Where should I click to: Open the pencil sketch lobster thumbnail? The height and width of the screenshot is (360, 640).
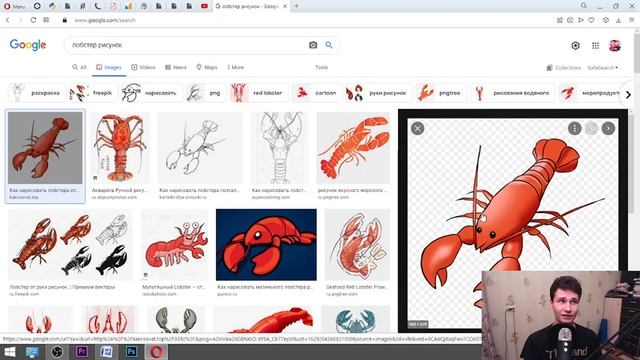200,148
